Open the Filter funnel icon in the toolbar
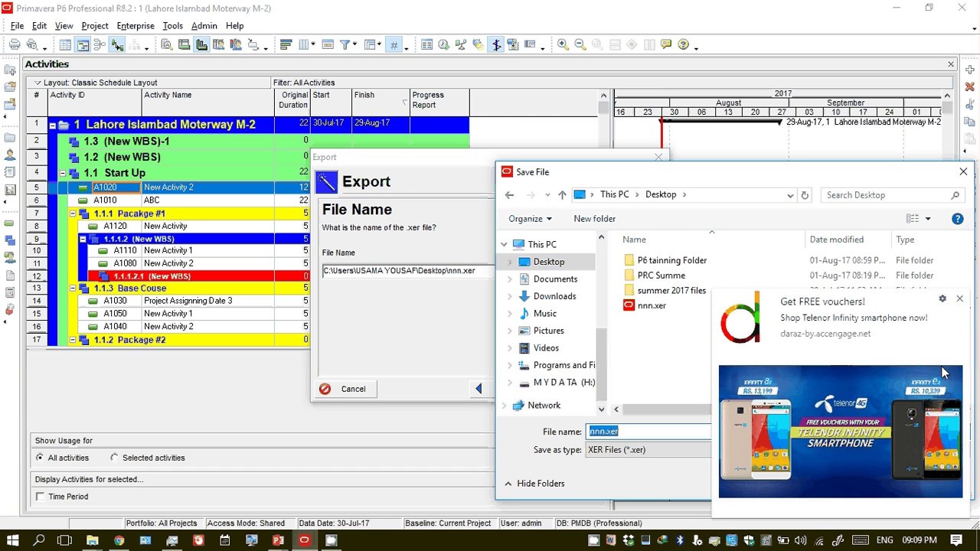Screen dimensions: 980x551 click(345, 45)
